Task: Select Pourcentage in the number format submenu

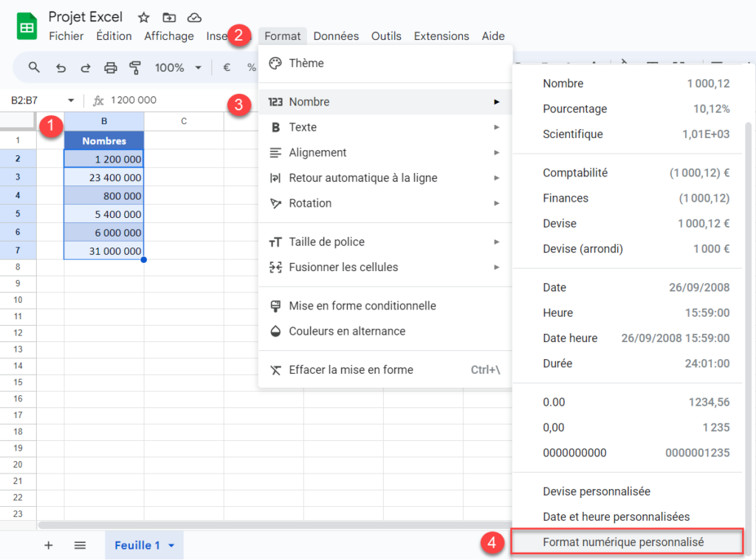Action: tap(574, 109)
